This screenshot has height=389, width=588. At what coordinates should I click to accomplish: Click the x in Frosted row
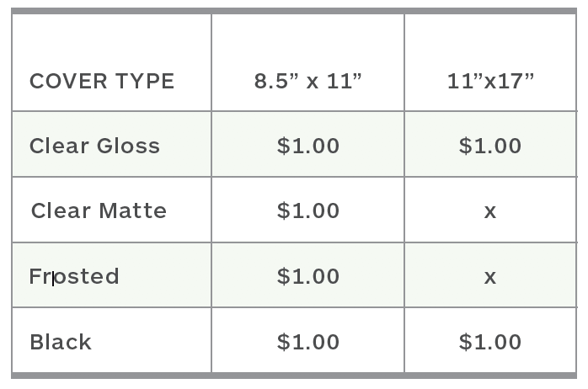490,277
